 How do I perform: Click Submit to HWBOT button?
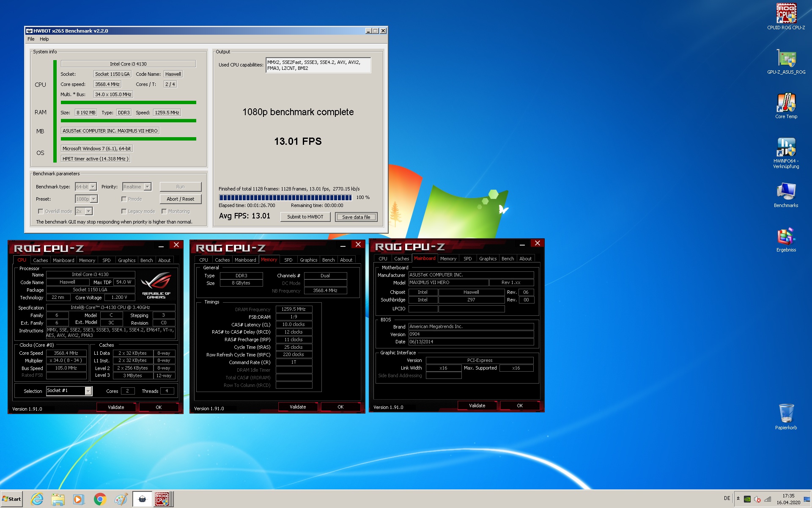point(305,217)
